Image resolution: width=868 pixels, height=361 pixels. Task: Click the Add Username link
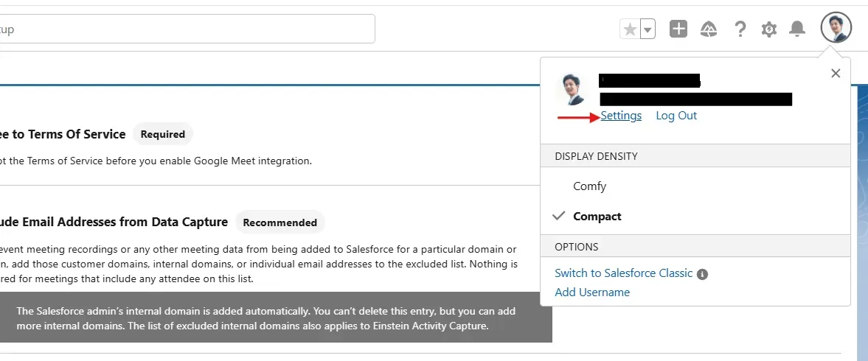coord(592,292)
